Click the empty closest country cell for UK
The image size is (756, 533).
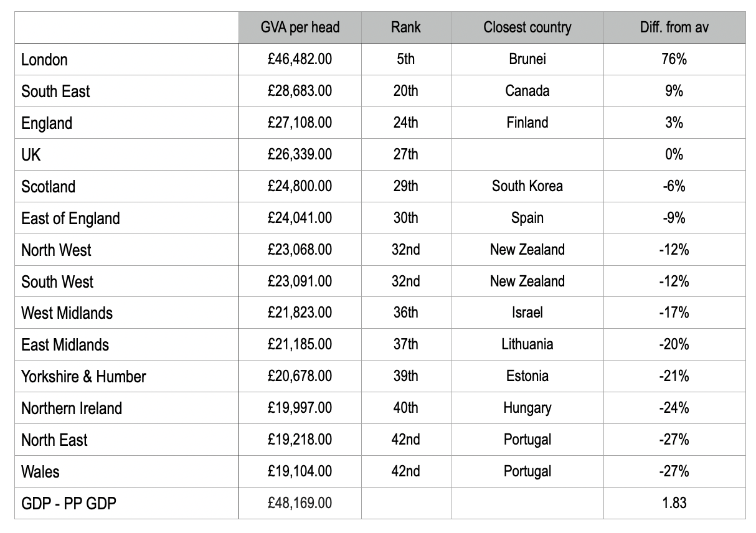click(527, 154)
